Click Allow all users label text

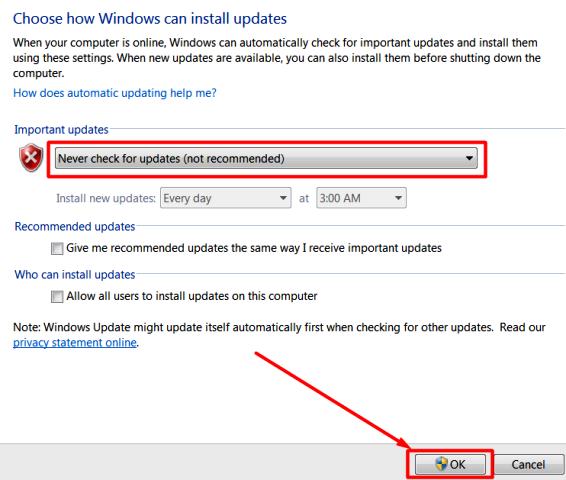(x=192, y=296)
